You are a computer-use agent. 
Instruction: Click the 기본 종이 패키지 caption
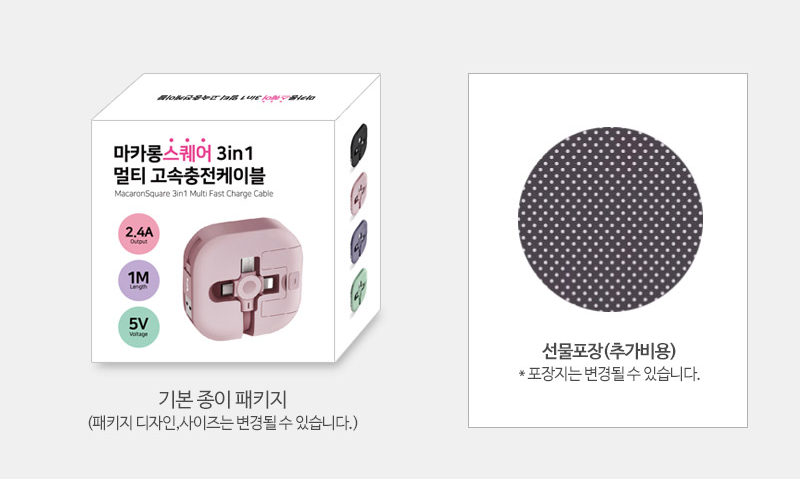pos(222,399)
